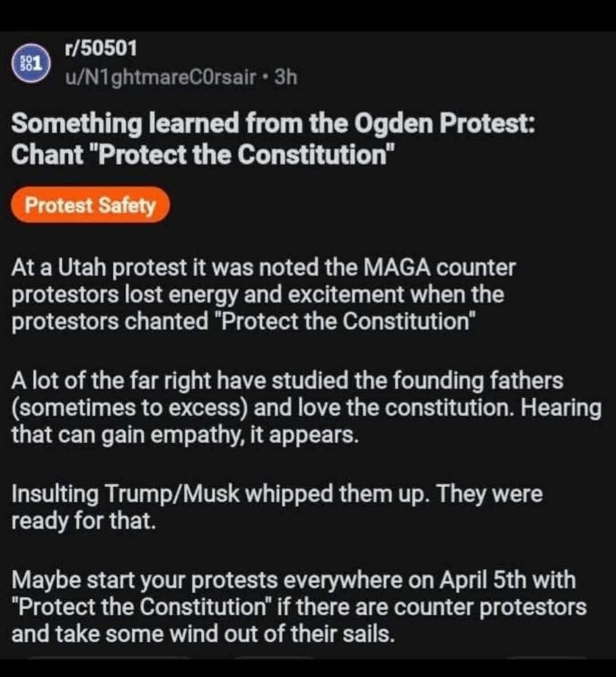Click the comments pill at the bottom center edge
The height and width of the screenshot is (677, 616).
pyautogui.click(x=274, y=659)
